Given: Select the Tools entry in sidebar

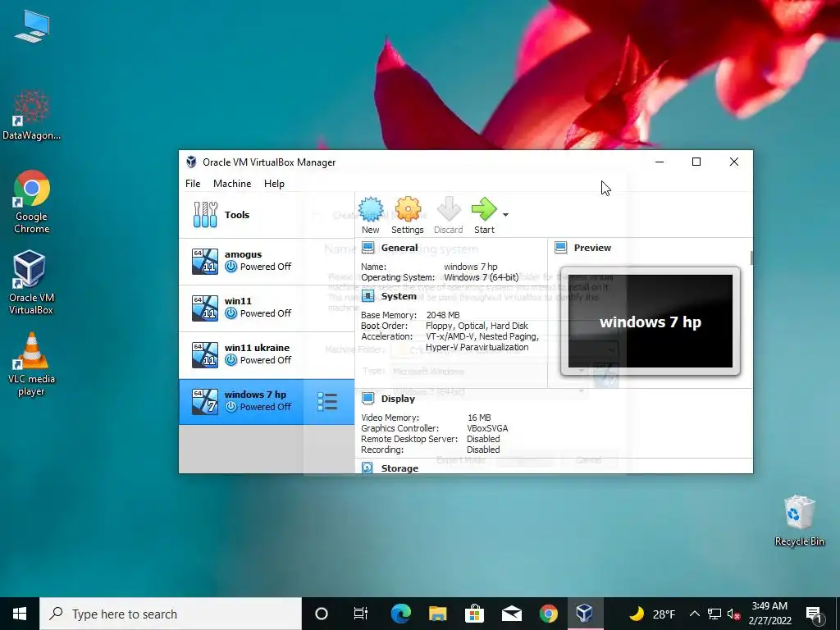Looking at the screenshot, I should [x=267, y=215].
